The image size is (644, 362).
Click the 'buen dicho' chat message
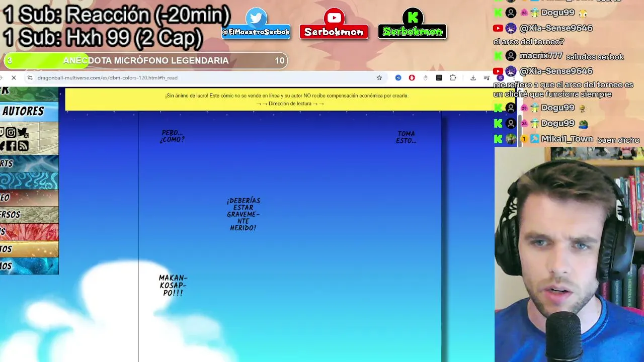pos(618,140)
